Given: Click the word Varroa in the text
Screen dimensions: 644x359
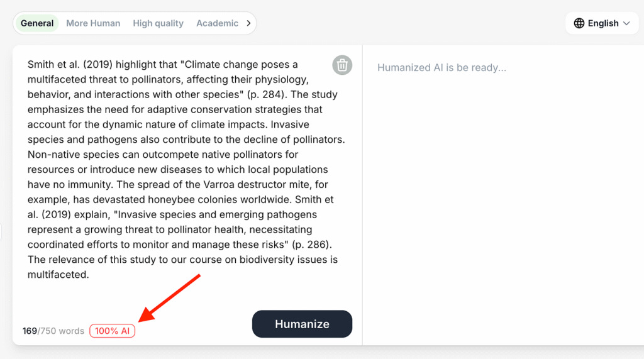Looking at the screenshot, I should (219, 184).
